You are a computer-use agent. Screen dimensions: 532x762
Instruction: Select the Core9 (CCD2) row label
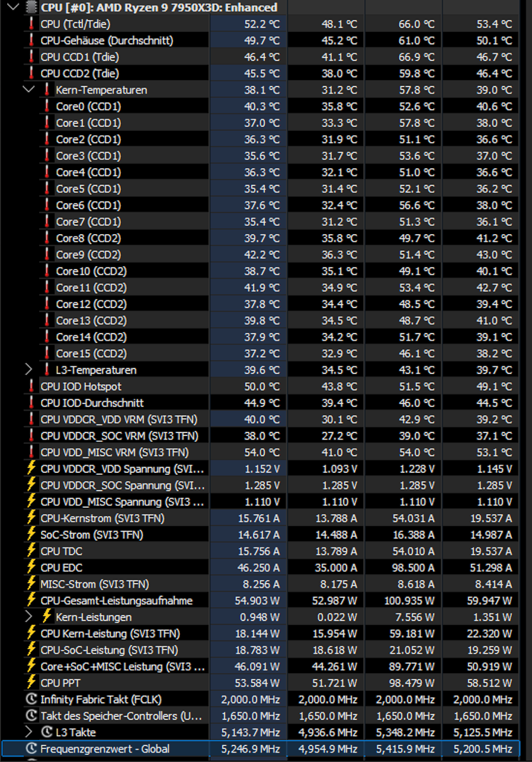(88, 255)
